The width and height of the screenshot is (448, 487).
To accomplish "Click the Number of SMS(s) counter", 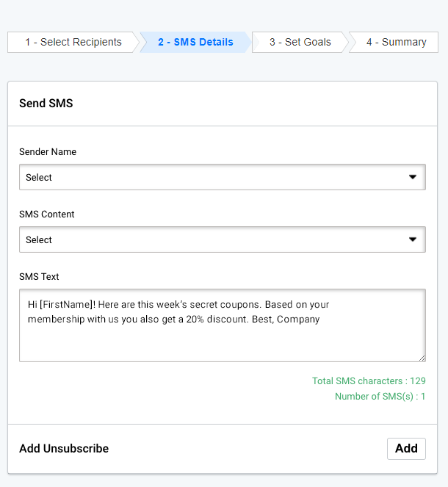I will click(380, 397).
